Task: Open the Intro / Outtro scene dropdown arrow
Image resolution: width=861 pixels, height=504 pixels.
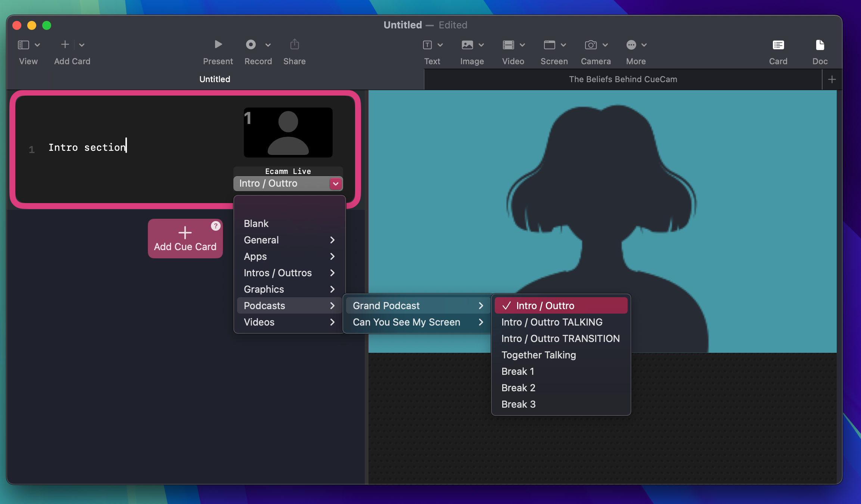Action: [x=336, y=184]
